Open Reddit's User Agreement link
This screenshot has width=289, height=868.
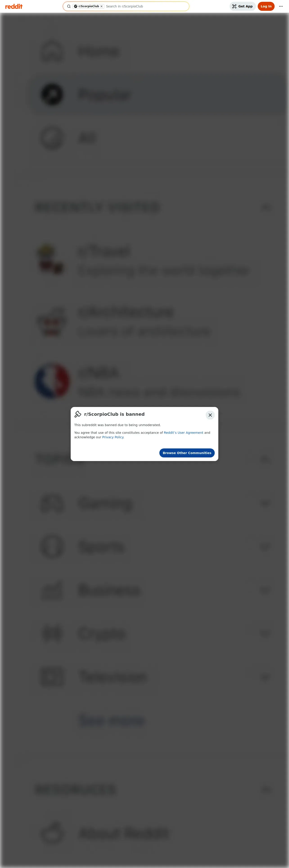(x=183, y=433)
